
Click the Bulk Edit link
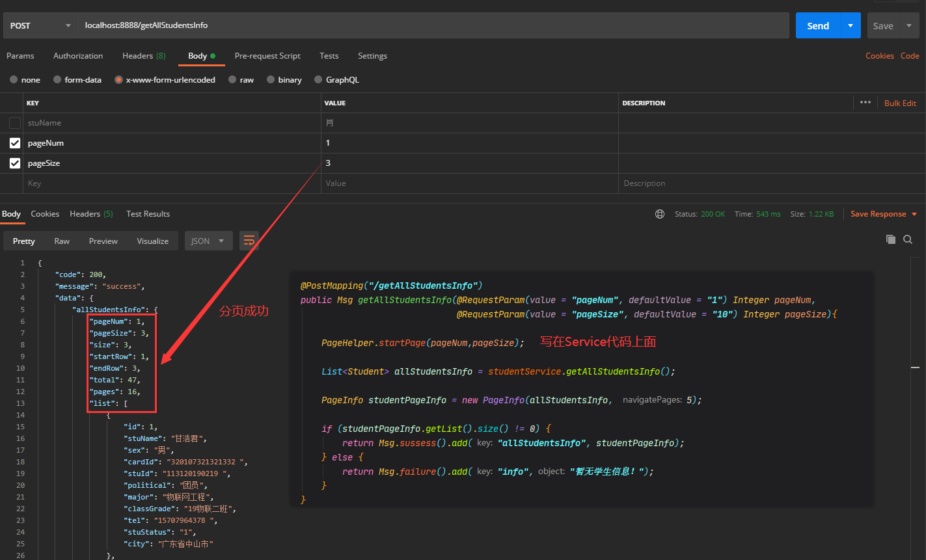point(900,103)
